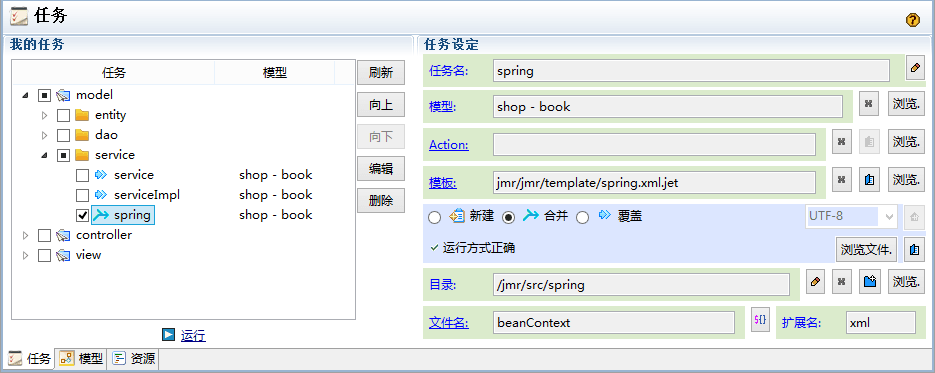
Task: Click the view node icon
Action: (x=64, y=255)
